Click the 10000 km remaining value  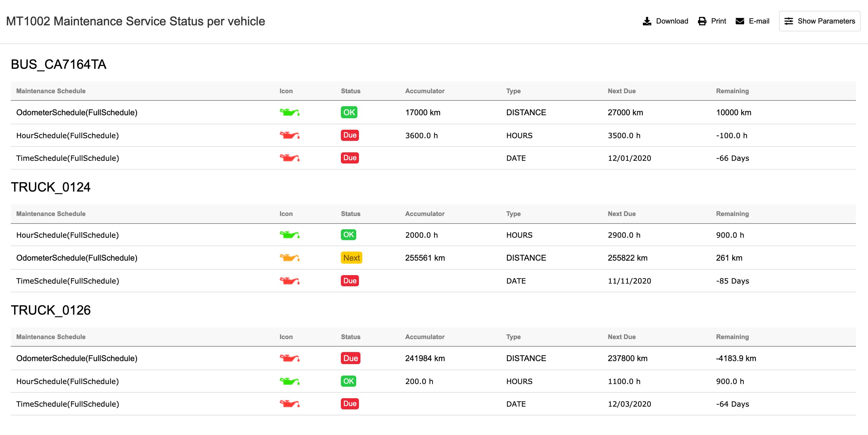pyautogui.click(x=734, y=112)
